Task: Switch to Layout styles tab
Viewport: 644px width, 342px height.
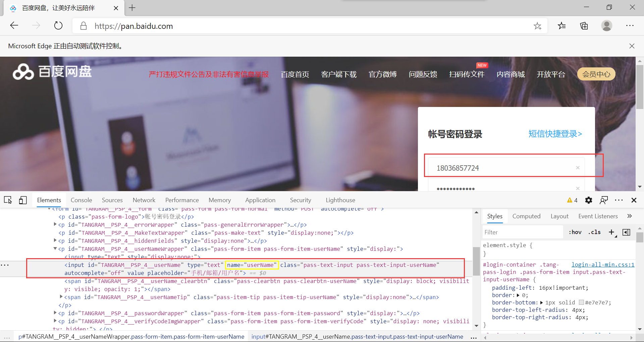Action: tap(559, 216)
